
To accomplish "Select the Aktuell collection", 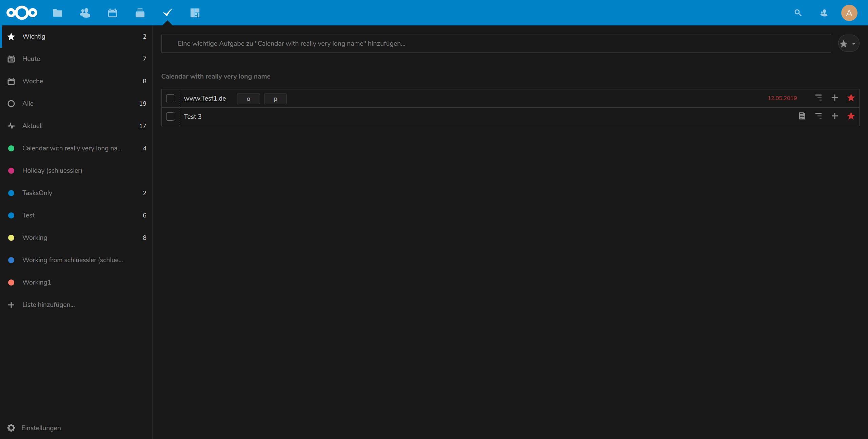I will tap(76, 126).
